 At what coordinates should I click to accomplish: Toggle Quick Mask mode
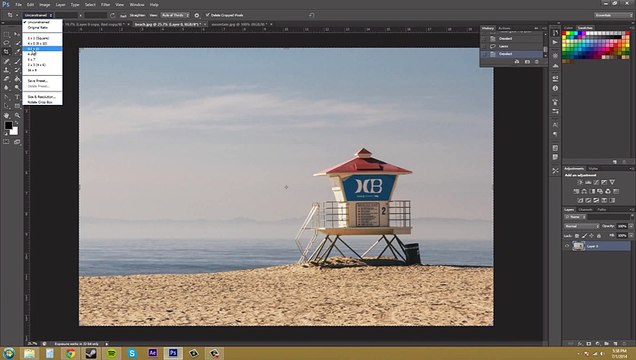(6, 142)
